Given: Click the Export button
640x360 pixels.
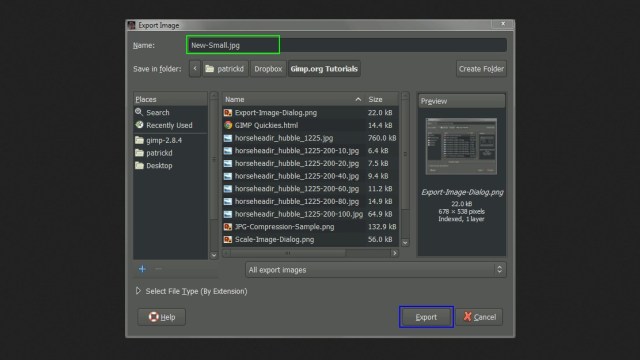Looking at the screenshot, I should pyautogui.click(x=426, y=317).
